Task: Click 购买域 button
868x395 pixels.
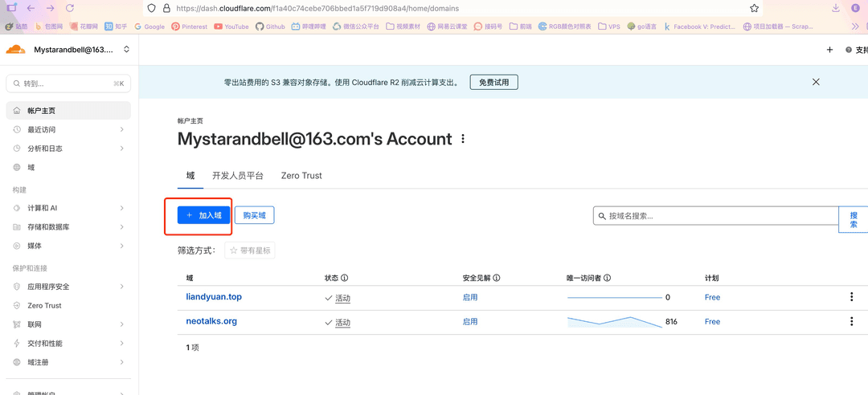Action: point(255,215)
